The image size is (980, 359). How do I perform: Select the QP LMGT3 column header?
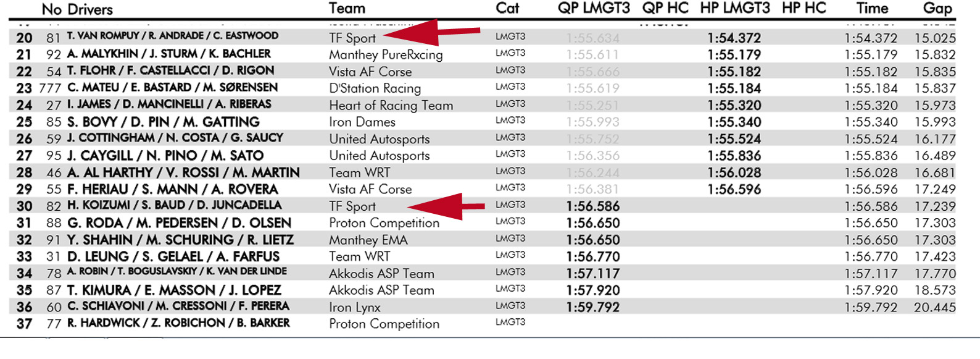click(594, 9)
